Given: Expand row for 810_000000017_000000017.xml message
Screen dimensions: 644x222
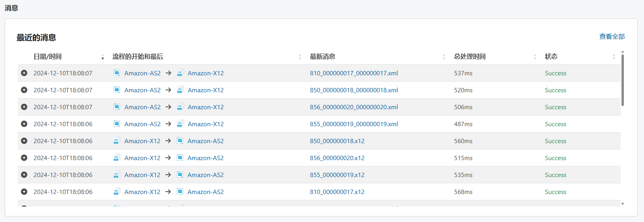Looking at the screenshot, I should (24, 73).
